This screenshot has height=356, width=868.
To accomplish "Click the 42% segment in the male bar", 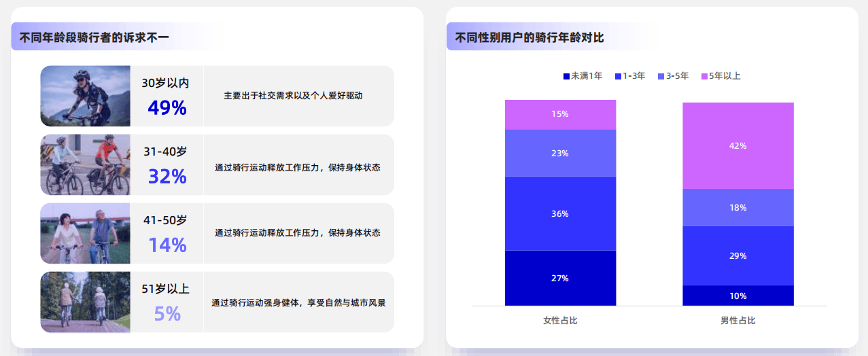I will (x=738, y=145).
